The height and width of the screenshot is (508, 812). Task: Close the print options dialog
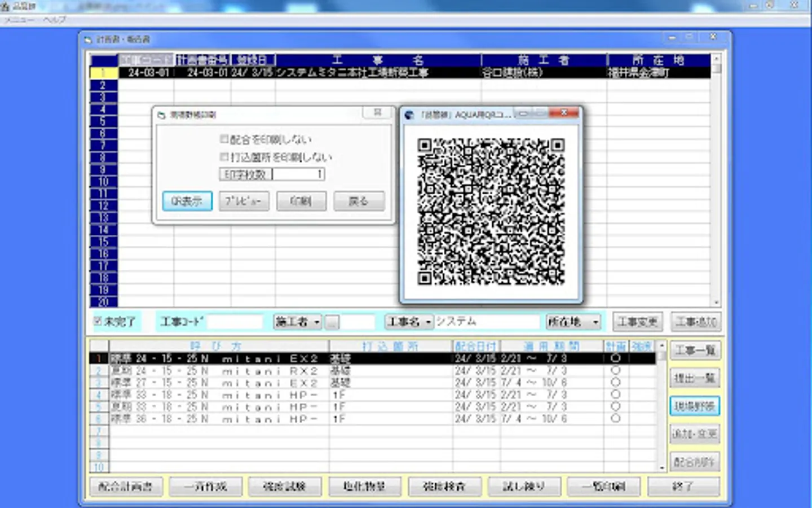(x=377, y=113)
